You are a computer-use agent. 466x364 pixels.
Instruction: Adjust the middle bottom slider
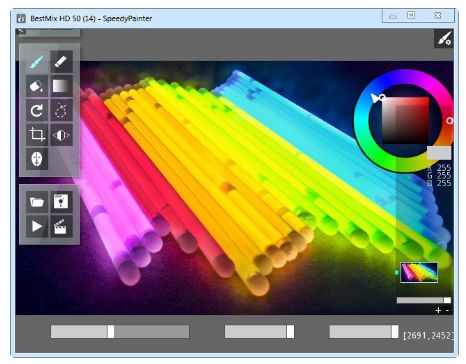pyautogui.click(x=259, y=332)
